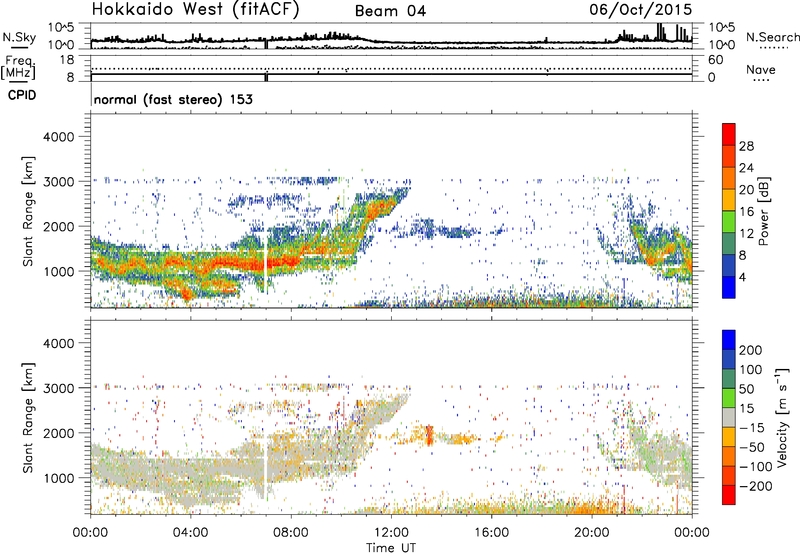Click the '200' label on Velocity colorbar
This screenshot has height=554, width=800.
click(x=751, y=350)
